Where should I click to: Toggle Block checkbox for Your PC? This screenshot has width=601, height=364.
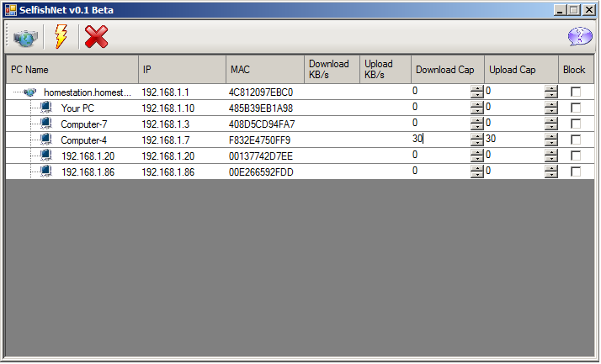pos(576,108)
